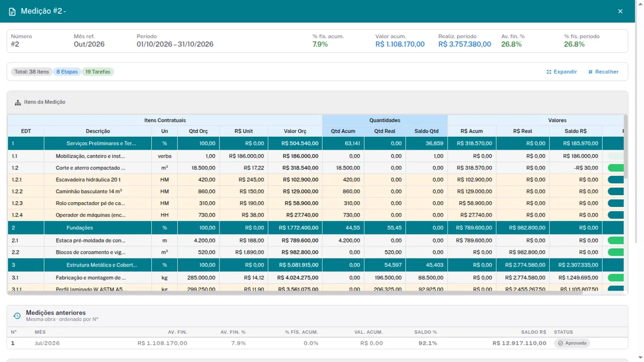The width and height of the screenshot is (644, 362).
Task: Click the Valor Orç column header
Action: point(295,131)
